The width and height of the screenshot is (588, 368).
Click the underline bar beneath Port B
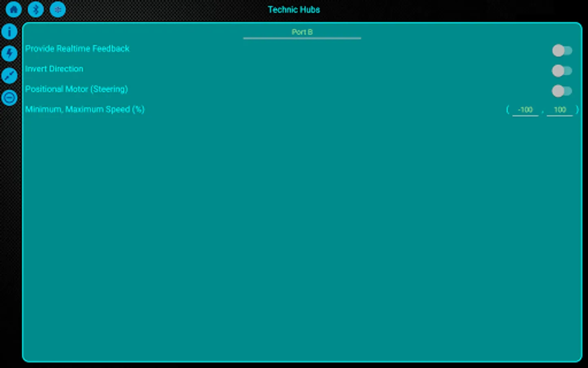(302, 38)
